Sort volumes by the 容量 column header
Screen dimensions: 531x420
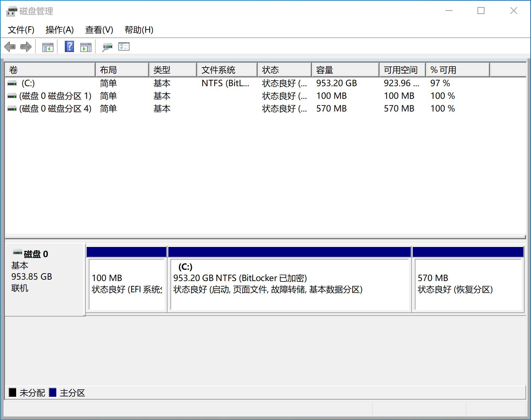[x=344, y=70]
